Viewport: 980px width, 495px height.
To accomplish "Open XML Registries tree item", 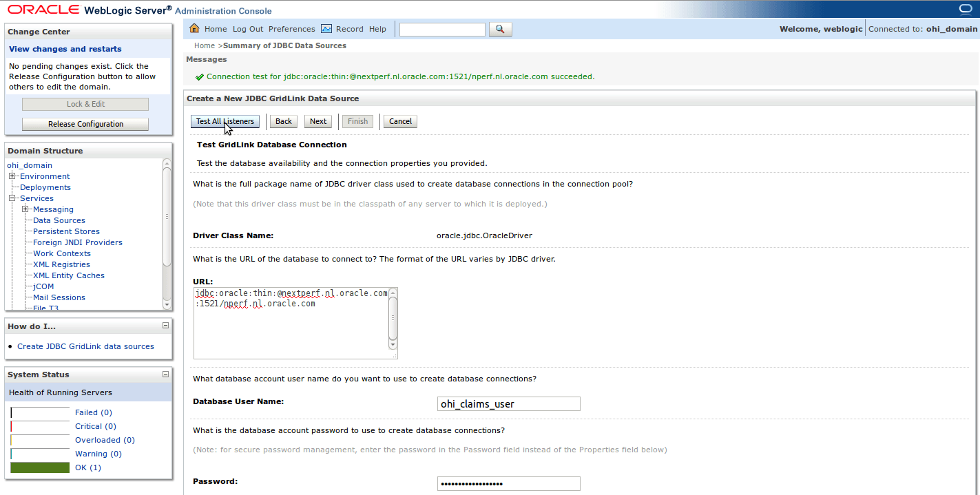I will [61, 264].
